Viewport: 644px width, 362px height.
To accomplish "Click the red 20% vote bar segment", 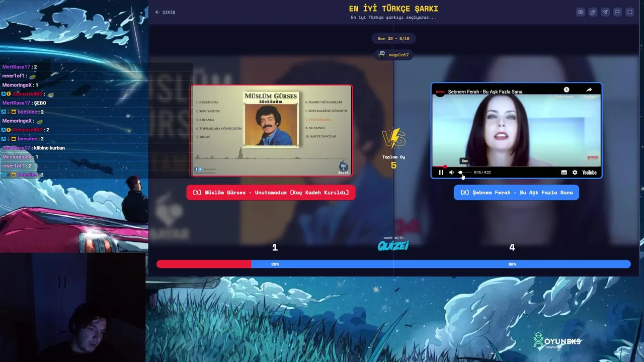I will coord(204,264).
